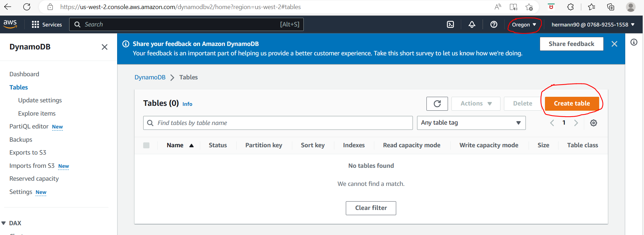644x235 pixels.
Task: Open Backups in the sidebar
Action: tap(21, 140)
